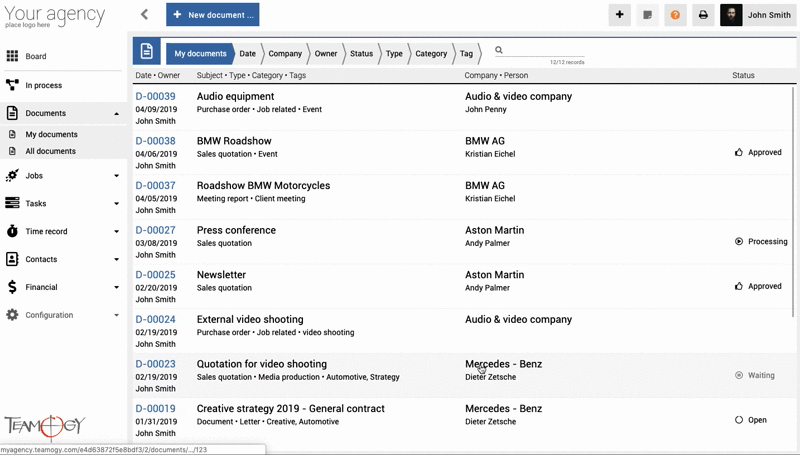Expand the Tasks menu arrow
Viewport: 800px width, 455px height.
point(116,204)
